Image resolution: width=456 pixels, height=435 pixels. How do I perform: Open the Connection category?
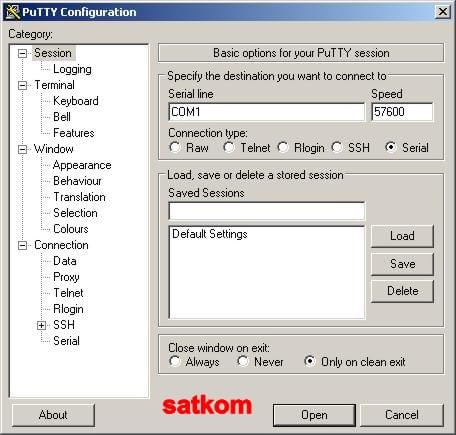point(61,245)
